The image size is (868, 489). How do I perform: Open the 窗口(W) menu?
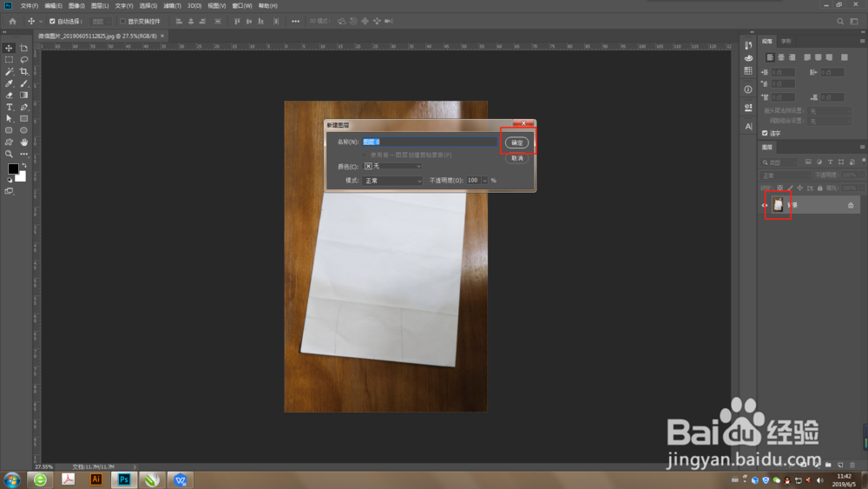pos(242,5)
